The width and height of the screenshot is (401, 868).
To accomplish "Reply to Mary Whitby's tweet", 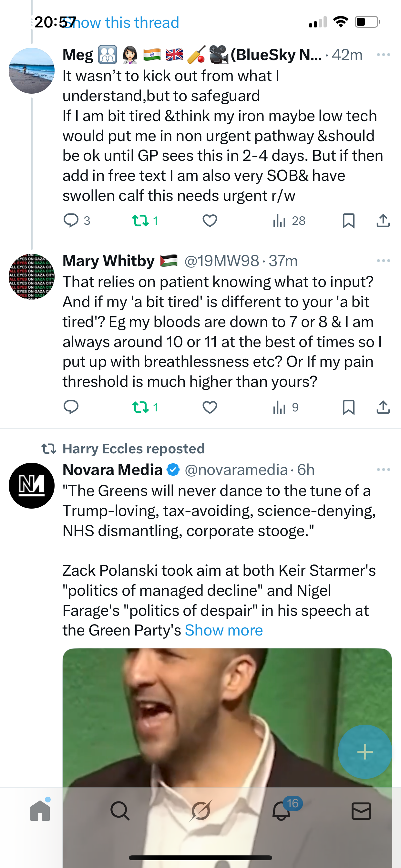I will [x=71, y=408].
